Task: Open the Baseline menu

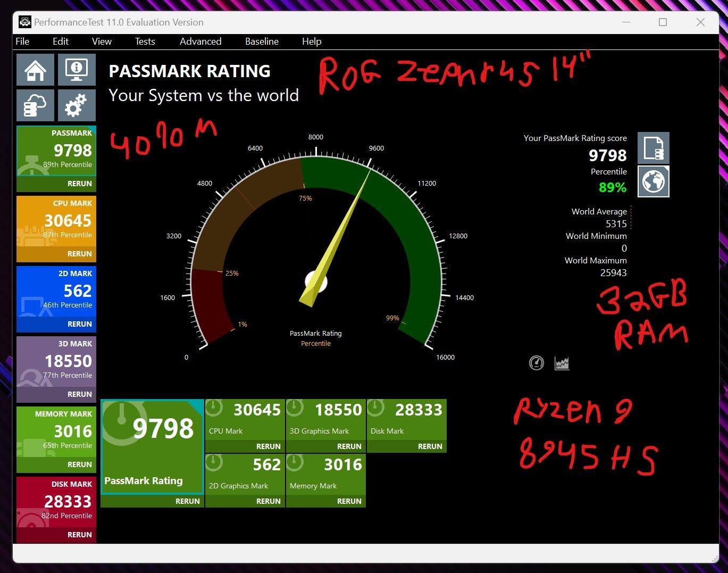Action: (262, 41)
